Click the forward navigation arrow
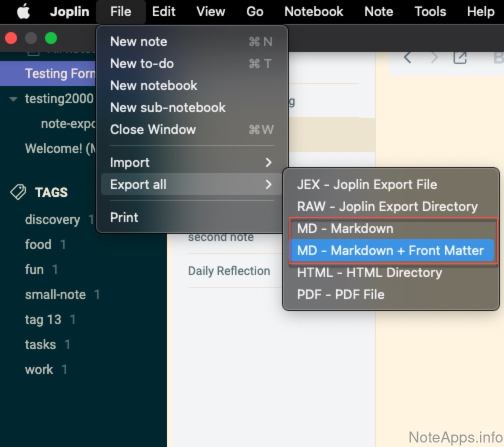504x447 pixels. [x=434, y=58]
